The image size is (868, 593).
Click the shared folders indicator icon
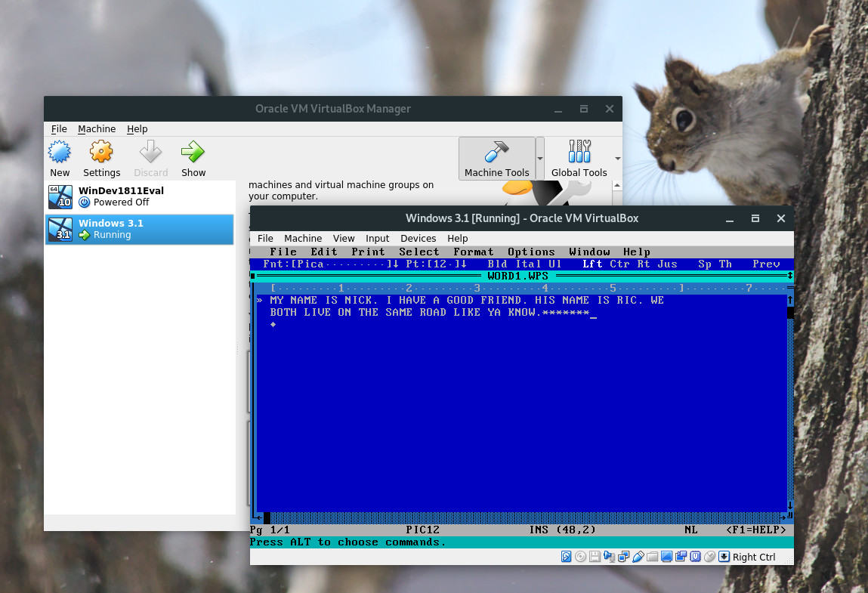click(x=652, y=557)
